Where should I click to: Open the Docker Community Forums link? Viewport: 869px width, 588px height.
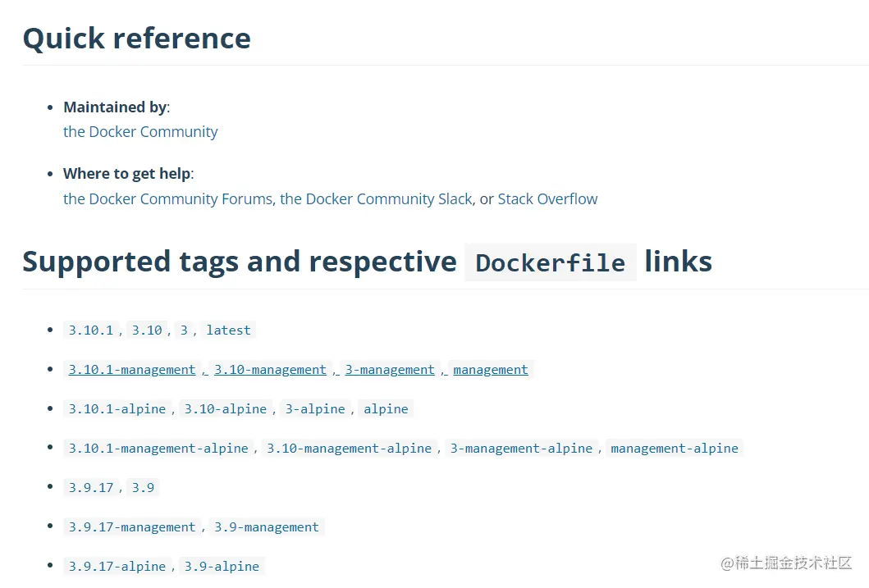tap(168, 198)
